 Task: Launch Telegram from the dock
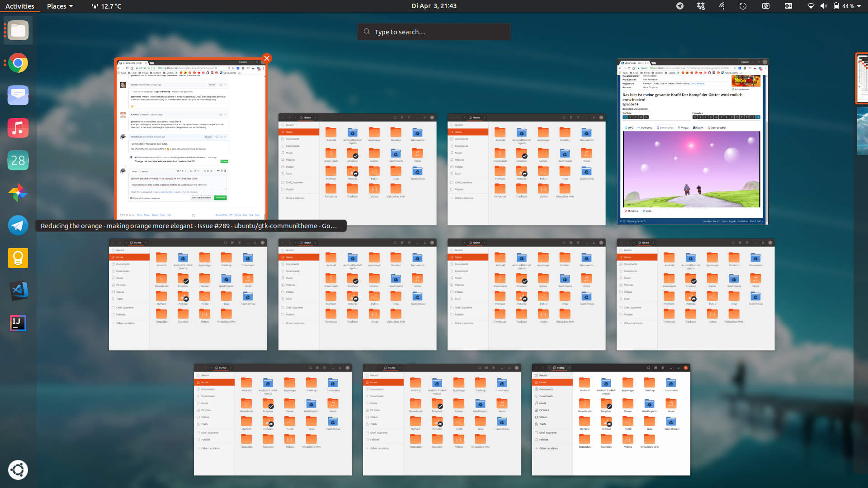coord(18,225)
